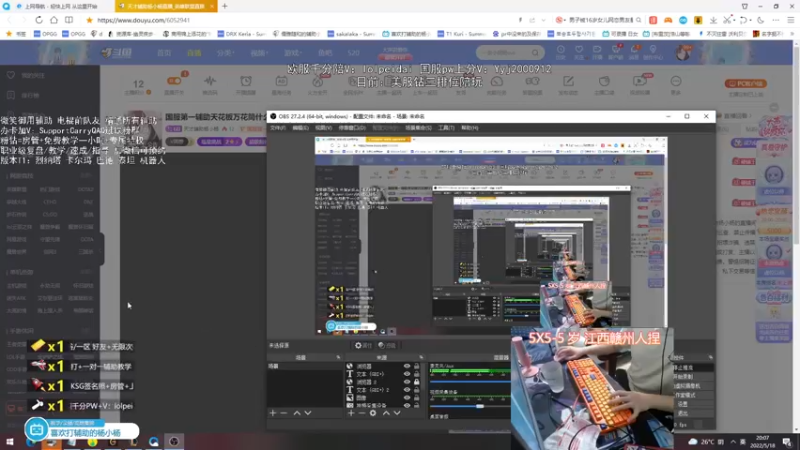Toggle the lock on the 浏览器 source
This screenshot has height=450, width=800.
416,366
